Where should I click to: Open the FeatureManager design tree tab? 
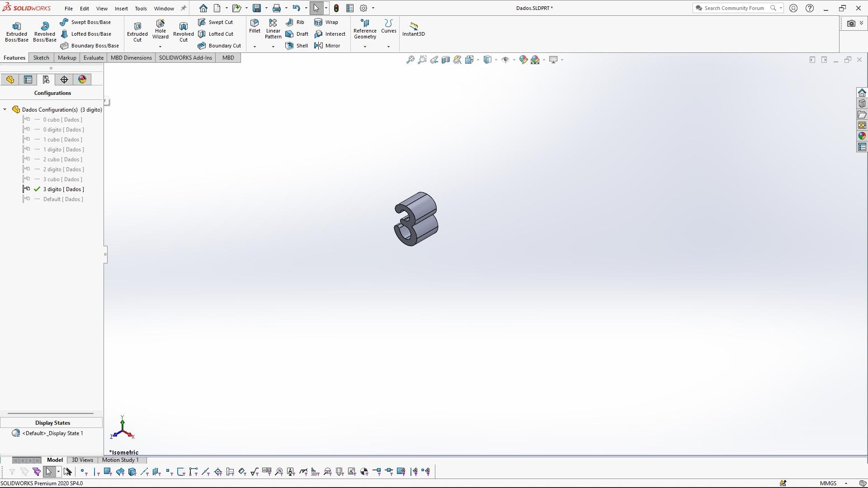click(10, 80)
